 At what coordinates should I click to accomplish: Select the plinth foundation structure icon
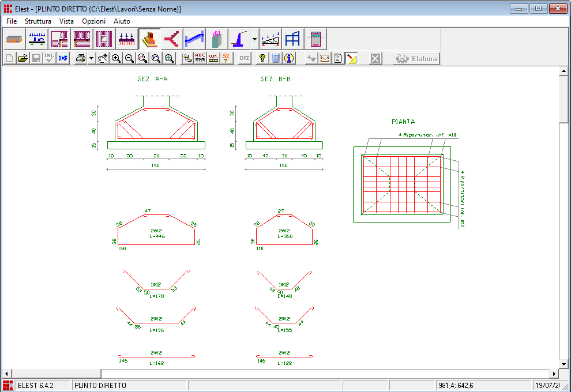(x=149, y=39)
